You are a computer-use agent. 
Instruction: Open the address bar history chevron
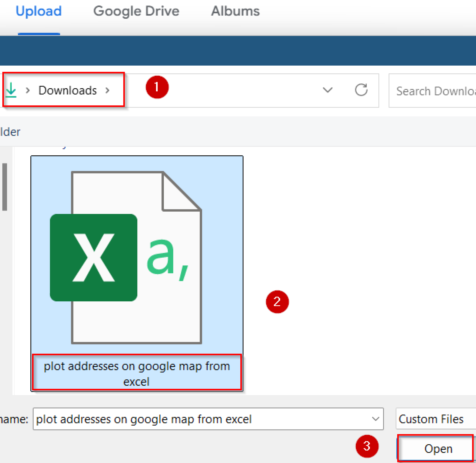[x=327, y=90]
